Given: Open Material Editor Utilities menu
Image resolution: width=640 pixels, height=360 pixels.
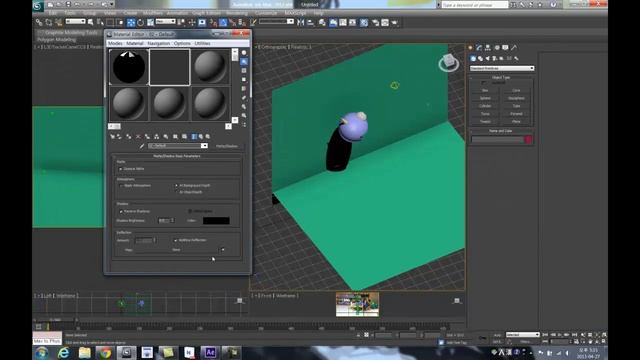Looking at the screenshot, I should tap(202, 43).
